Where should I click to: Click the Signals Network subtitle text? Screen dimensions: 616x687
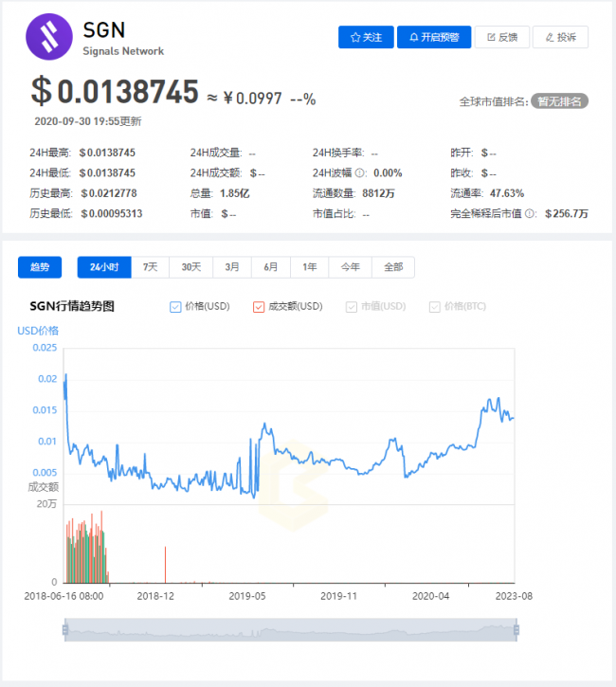click(123, 51)
